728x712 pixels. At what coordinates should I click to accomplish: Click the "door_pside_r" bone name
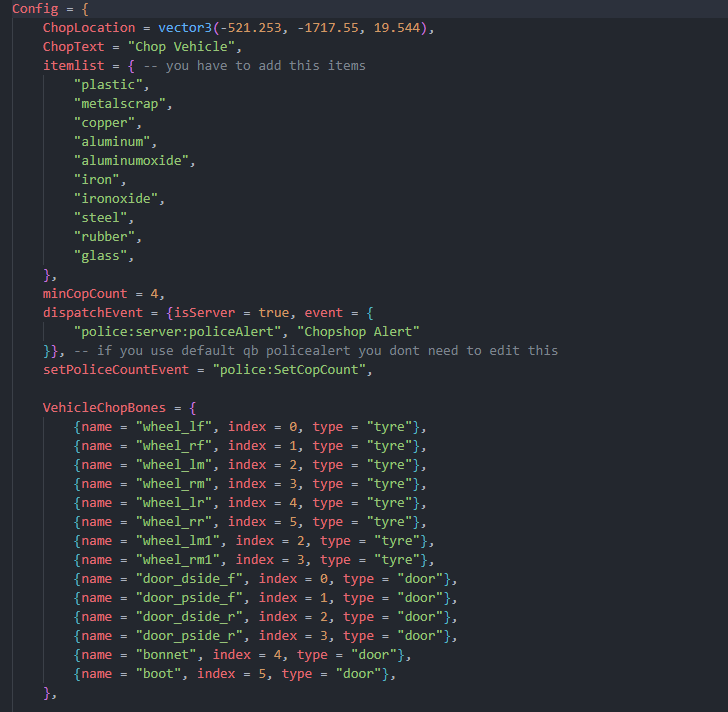pyautogui.click(x=189, y=636)
